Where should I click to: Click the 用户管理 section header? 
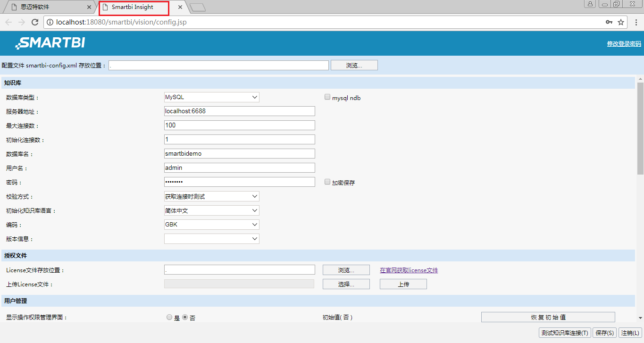coord(318,301)
